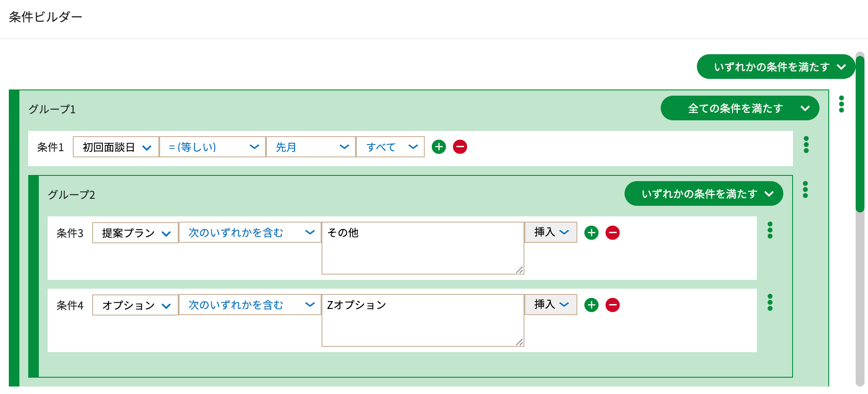This screenshot has width=868, height=394.
Task: Click the green plus icon on 条件1
Action: (439, 147)
